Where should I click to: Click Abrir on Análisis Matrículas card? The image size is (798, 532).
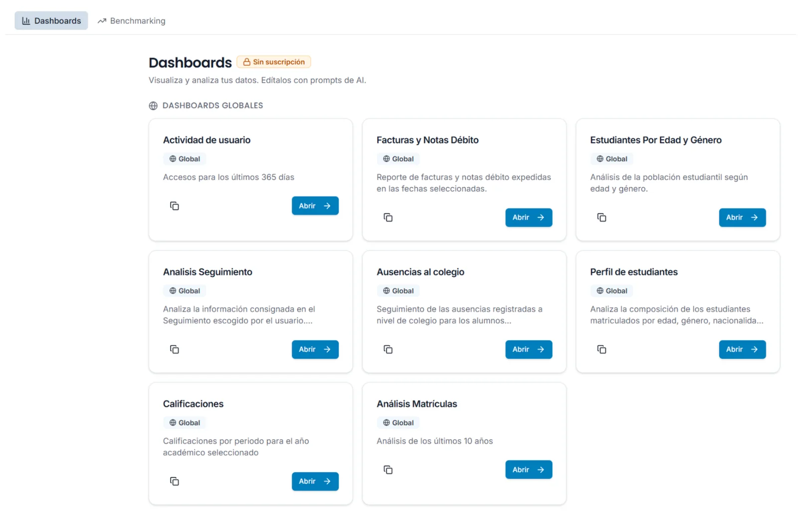(529, 470)
